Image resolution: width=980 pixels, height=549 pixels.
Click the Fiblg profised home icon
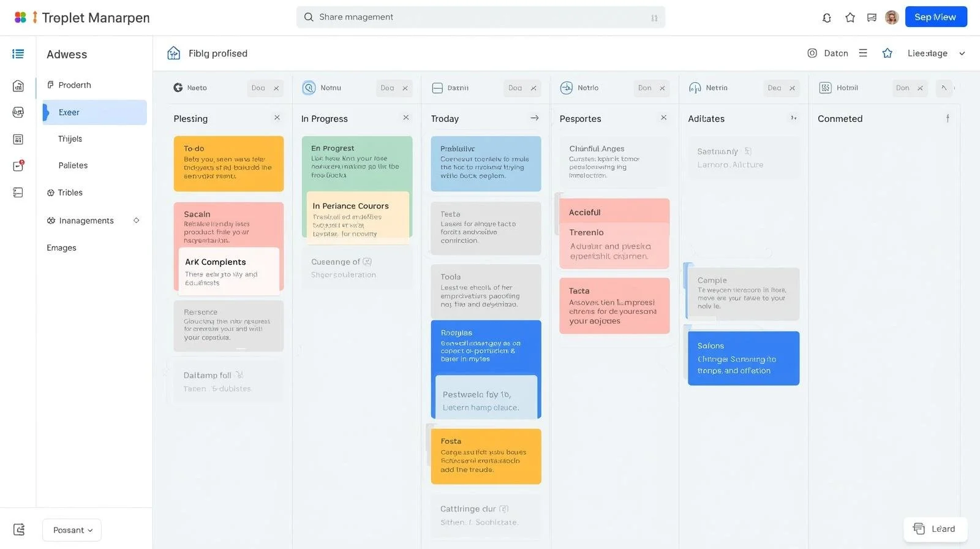174,53
